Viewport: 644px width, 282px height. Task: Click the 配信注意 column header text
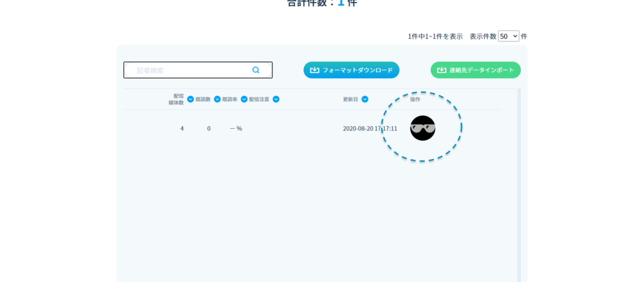point(259,99)
